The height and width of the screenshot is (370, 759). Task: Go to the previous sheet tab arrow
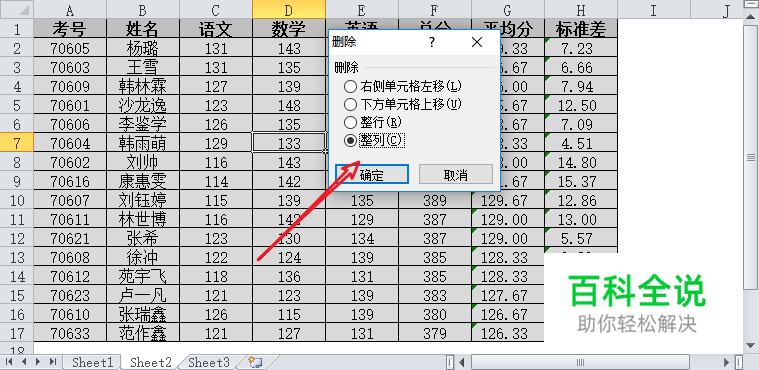coord(24,362)
